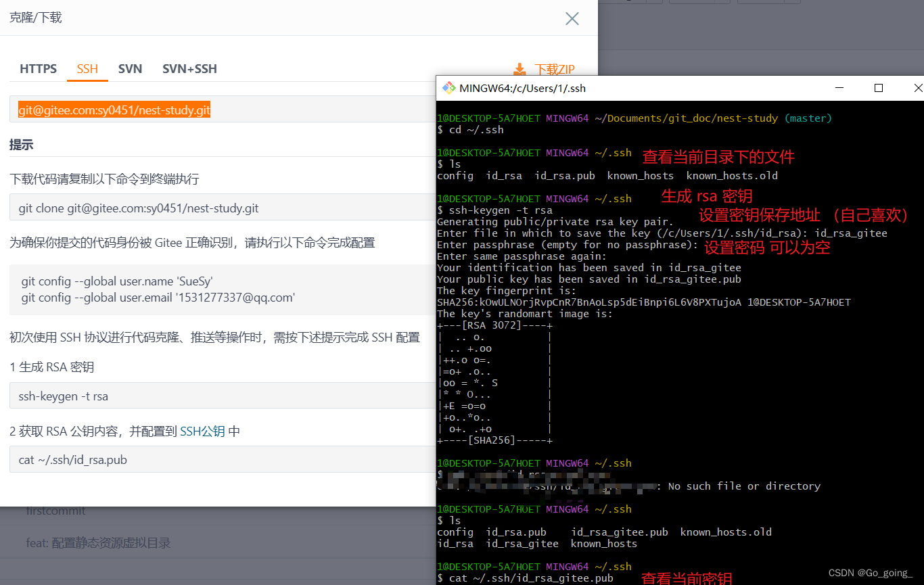924x585 pixels.
Task: Click the '1 生成 RSA 密钥' step text
Action: coord(51,367)
